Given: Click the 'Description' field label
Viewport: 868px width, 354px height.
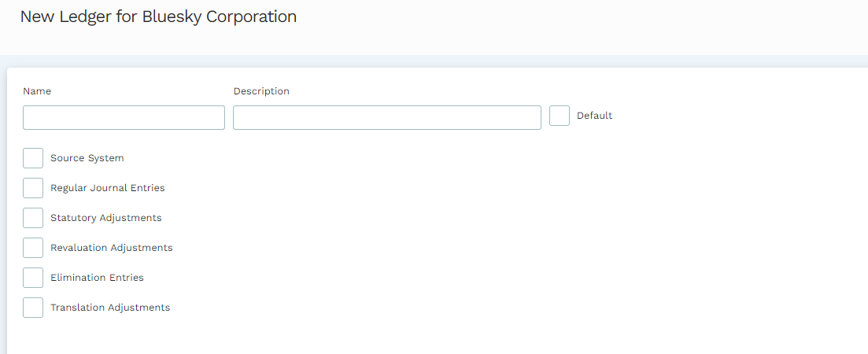Looking at the screenshot, I should (261, 91).
